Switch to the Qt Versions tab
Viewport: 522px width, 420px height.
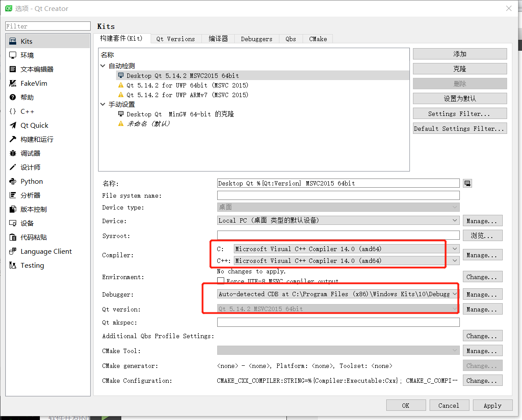tap(176, 39)
